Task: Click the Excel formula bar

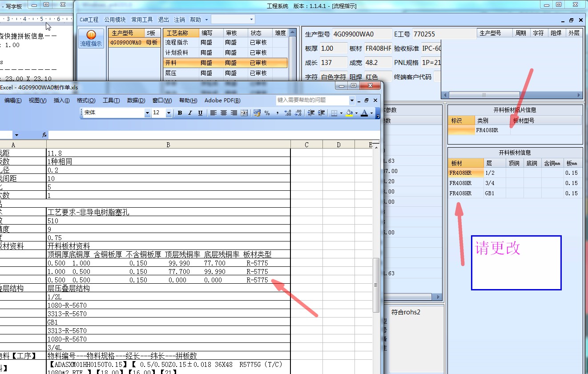Action: pyautogui.click(x=213, y=135)
